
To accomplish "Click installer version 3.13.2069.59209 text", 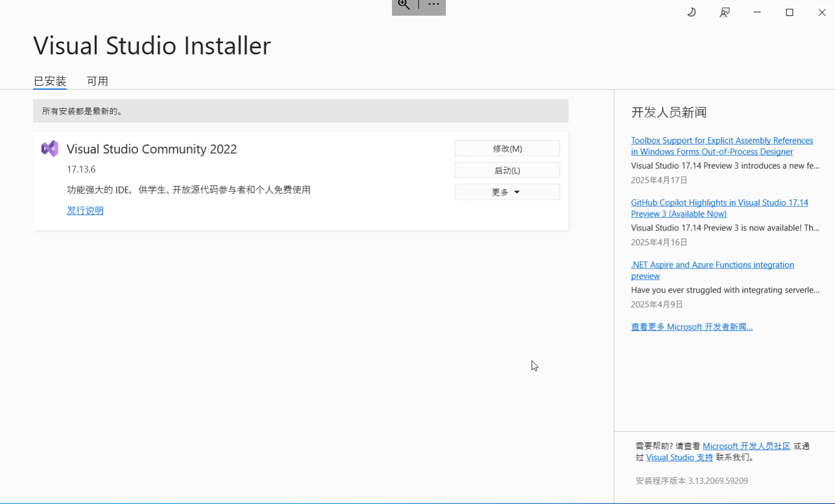I will pyautogui.click(x=691, y=481).
